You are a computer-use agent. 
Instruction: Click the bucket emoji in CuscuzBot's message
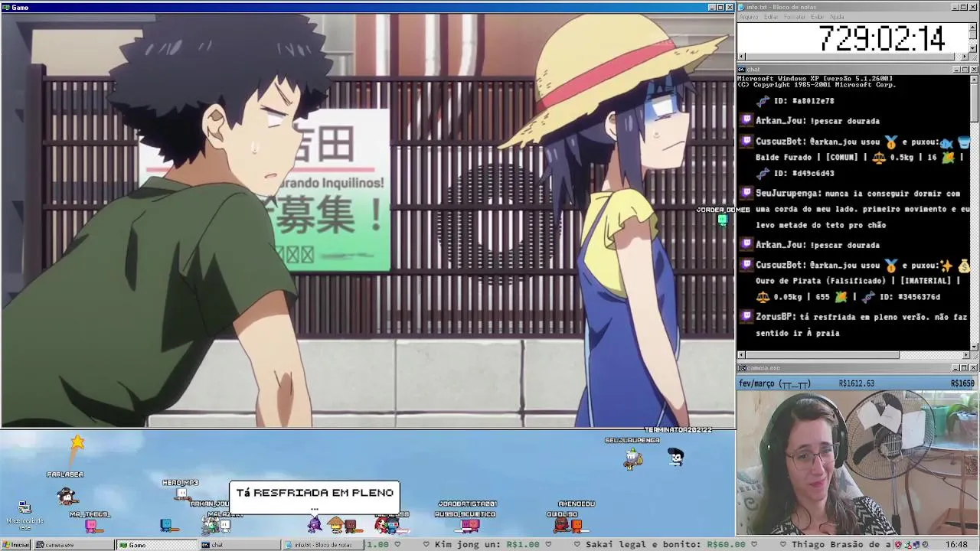pyautogui.click(x=964, y=142)
